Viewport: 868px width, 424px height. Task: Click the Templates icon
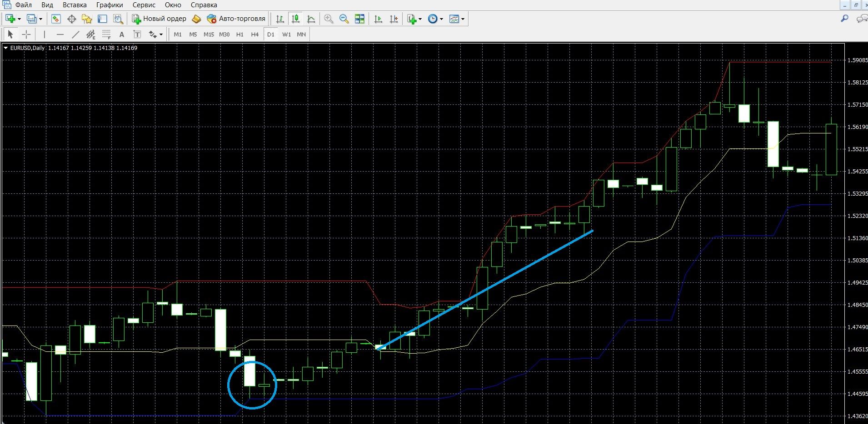[454, 19]
